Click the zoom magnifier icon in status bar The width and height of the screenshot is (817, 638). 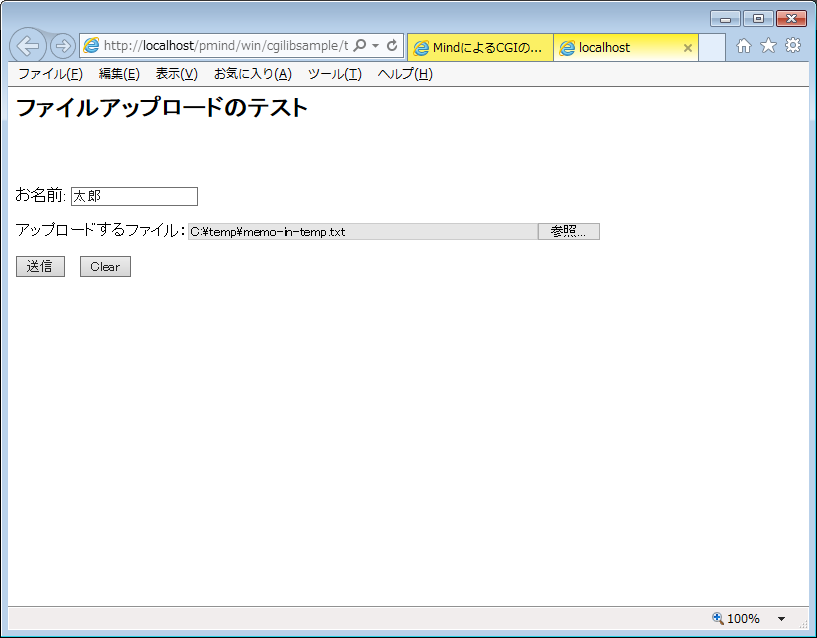point(717,618)
